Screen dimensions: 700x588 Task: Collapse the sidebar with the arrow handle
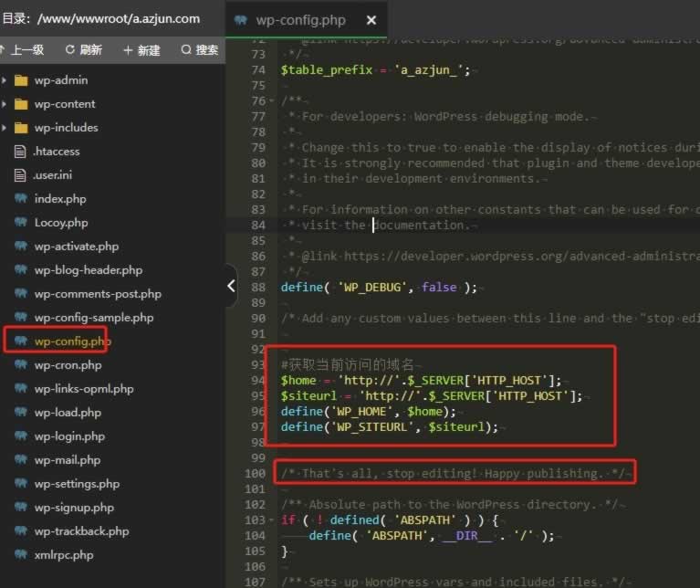point(232,286)
